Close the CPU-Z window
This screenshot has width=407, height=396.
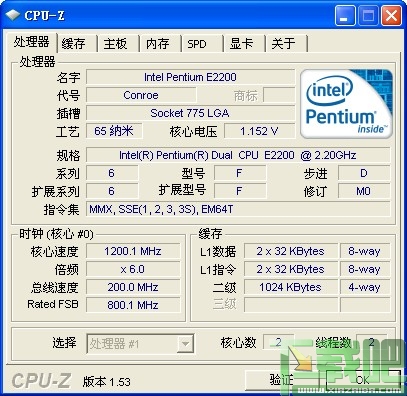coord(391,16)
